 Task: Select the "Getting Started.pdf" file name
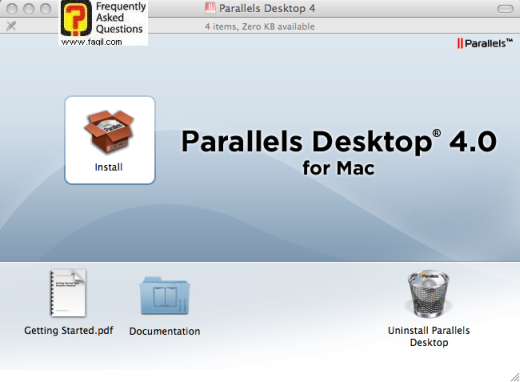point(69,330)
